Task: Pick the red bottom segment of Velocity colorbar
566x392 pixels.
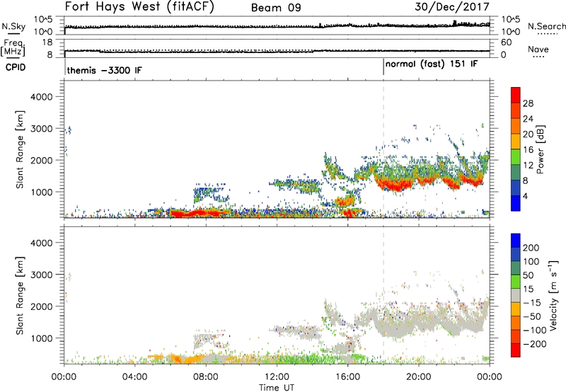Action: tap(516, 350)
